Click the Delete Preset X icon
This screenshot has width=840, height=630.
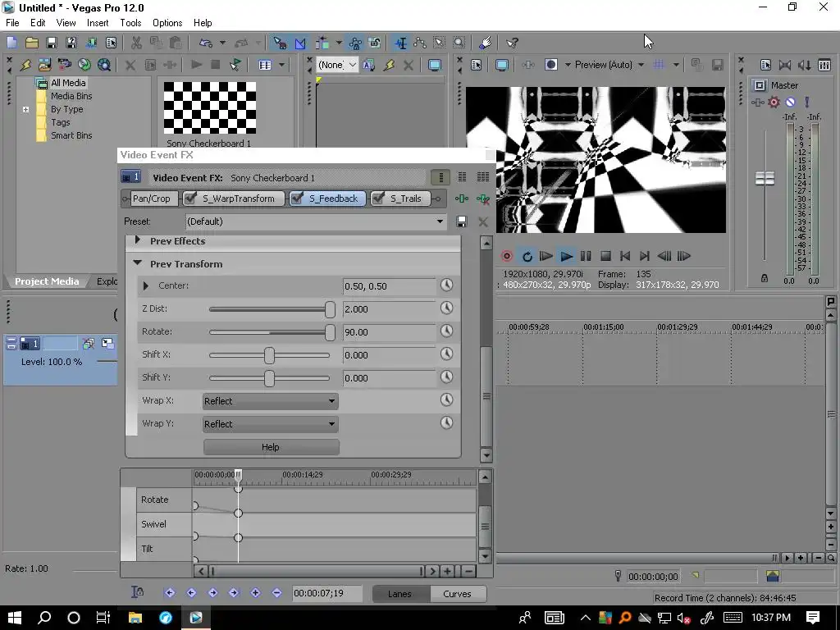(482, 221)
